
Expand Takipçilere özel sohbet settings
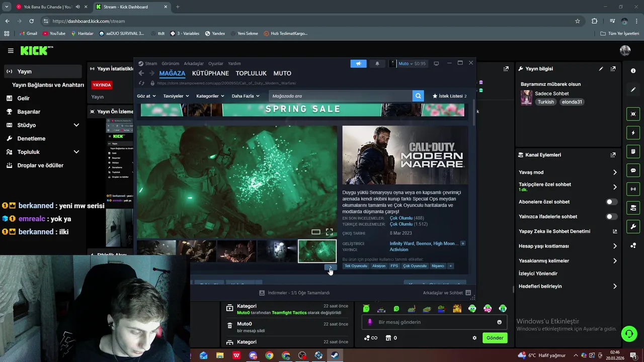click(615, 187)
